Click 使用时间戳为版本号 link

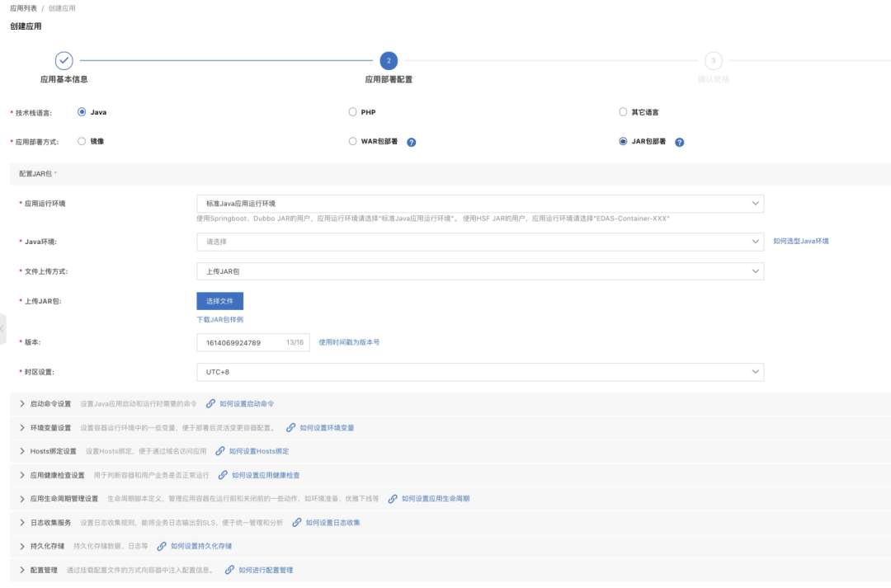click(x=349, y=342)
